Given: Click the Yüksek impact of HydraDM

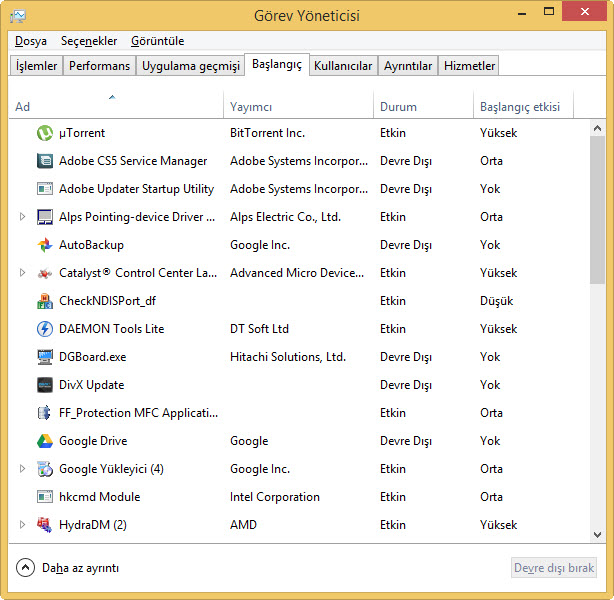Looking at the screenshot, I should (x=498, y=525).
